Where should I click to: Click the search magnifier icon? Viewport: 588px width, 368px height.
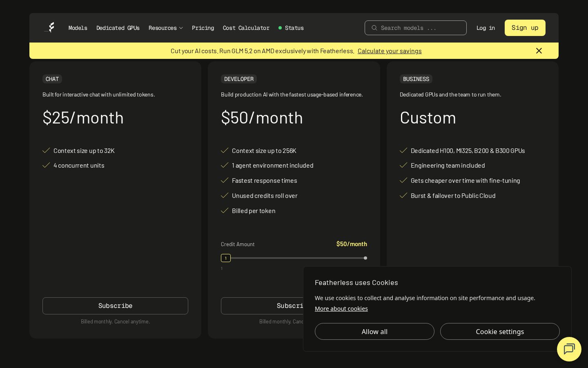pyautogui.click(x=374, y=28)
